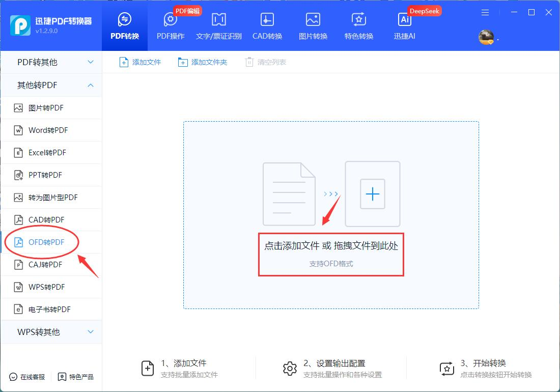This screenshot has width=560, height=392.
Task: Click 支持OFD格式 hint text
Action: coord(331,264)
